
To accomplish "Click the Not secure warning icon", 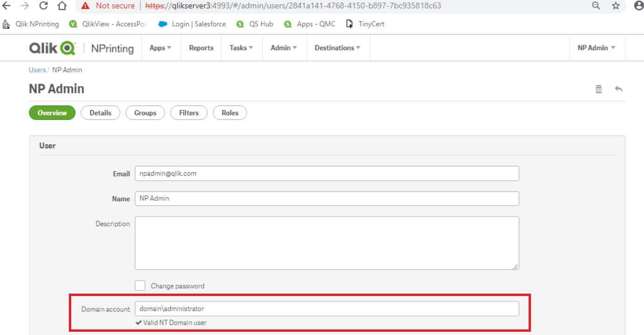I will [x=85, y=6].
